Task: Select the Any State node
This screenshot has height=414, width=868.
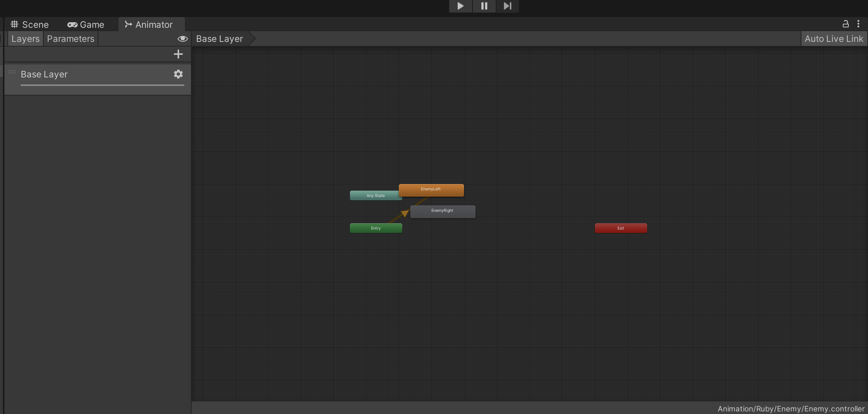Action: (x=374, y=196)
